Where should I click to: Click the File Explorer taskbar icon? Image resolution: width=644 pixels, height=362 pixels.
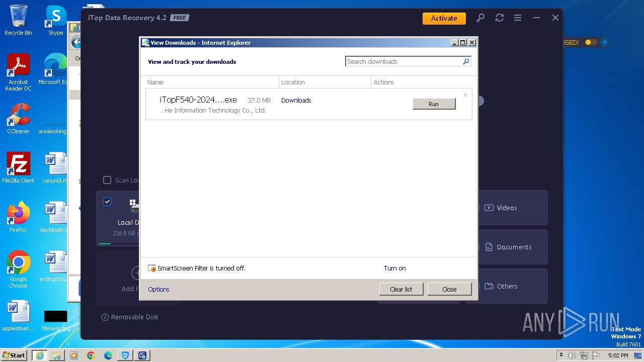click(57, 355)
